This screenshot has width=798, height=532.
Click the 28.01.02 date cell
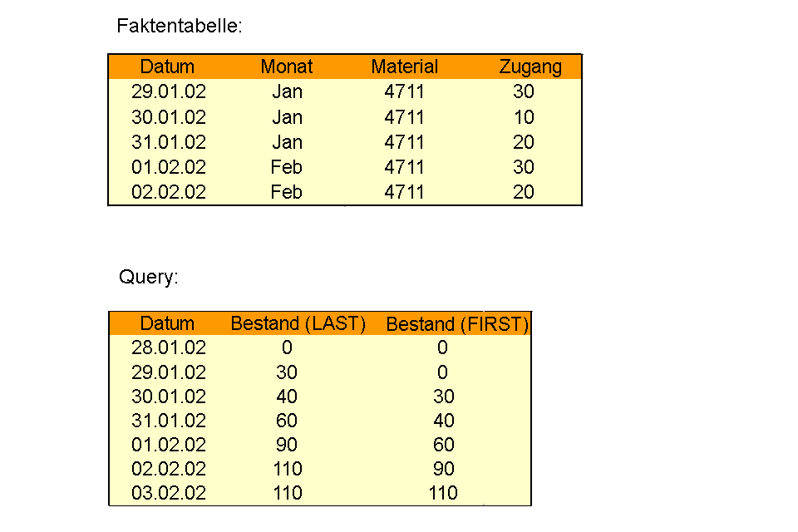pyautogui.click(x=169, y=347)
